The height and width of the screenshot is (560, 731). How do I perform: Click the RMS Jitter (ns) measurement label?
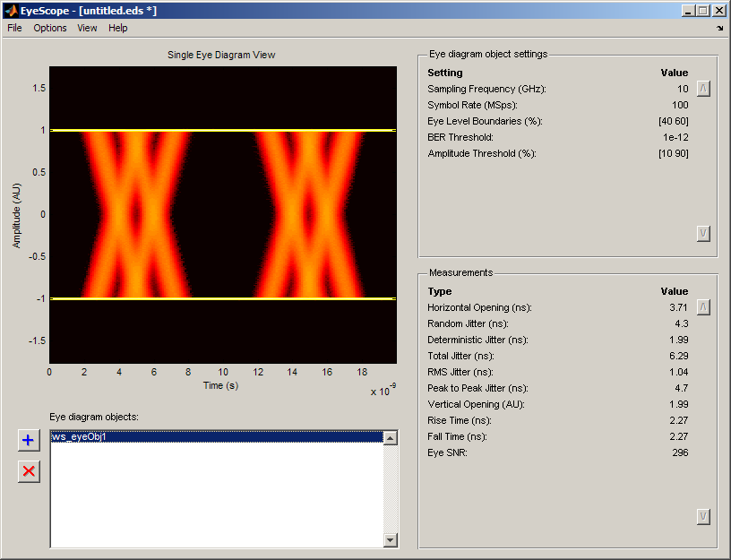tap(460, 372)
